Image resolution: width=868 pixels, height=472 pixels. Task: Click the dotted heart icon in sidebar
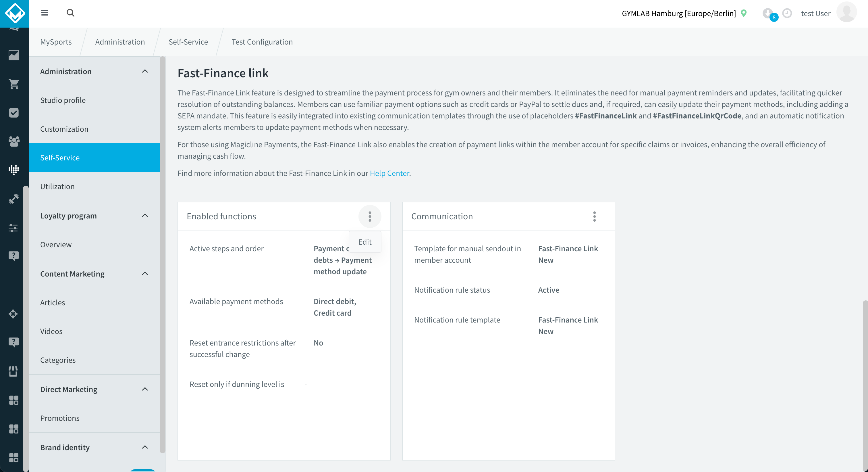[14, 170]
